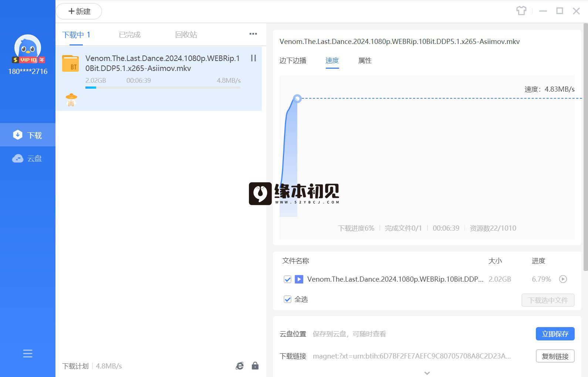Click the 下载进度6% status text

click(356, 228)
